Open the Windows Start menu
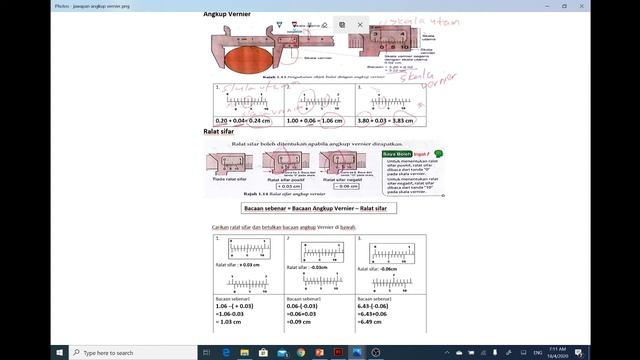Screen dimensions: 640x360 (x=60, y=353)
